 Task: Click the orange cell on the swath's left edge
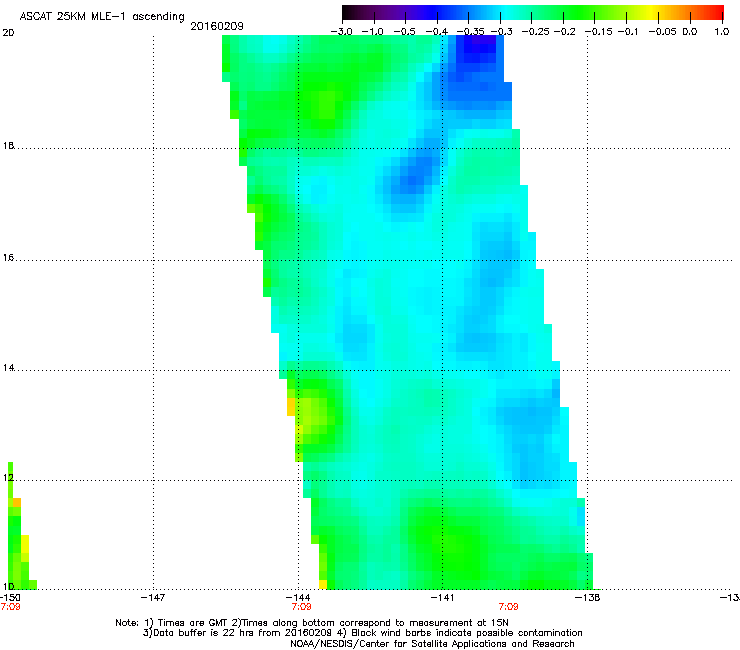click(x=291, y=407)
